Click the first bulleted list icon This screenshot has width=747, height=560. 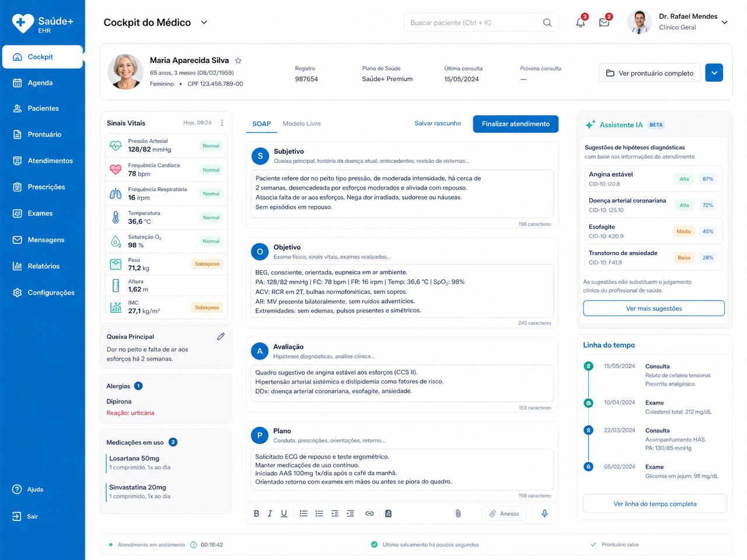(303, 513)
